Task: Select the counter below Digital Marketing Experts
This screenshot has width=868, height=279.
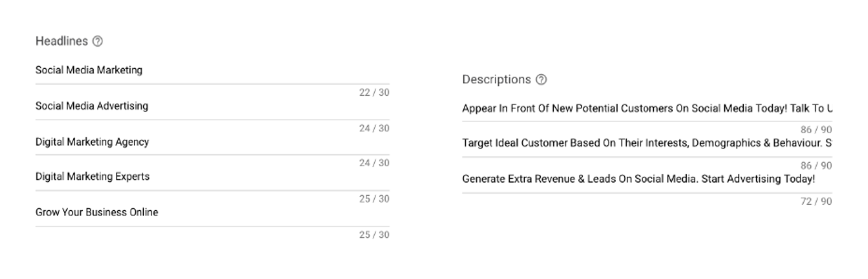Action: tap(374, 199)
